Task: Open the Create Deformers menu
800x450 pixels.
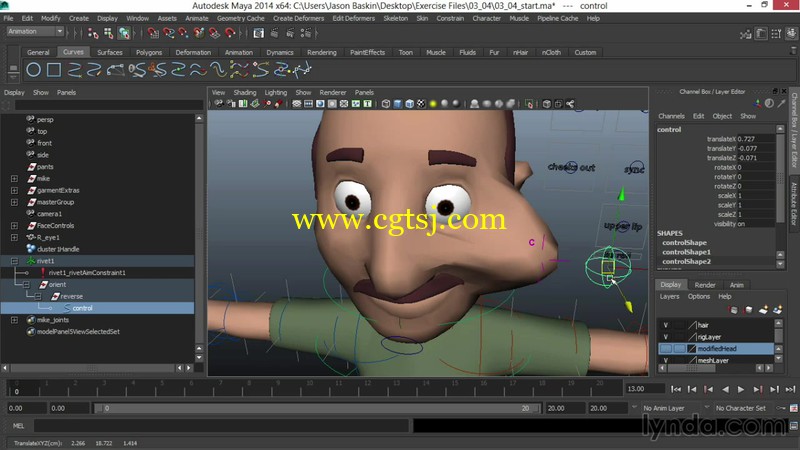Action: point(298,18)
